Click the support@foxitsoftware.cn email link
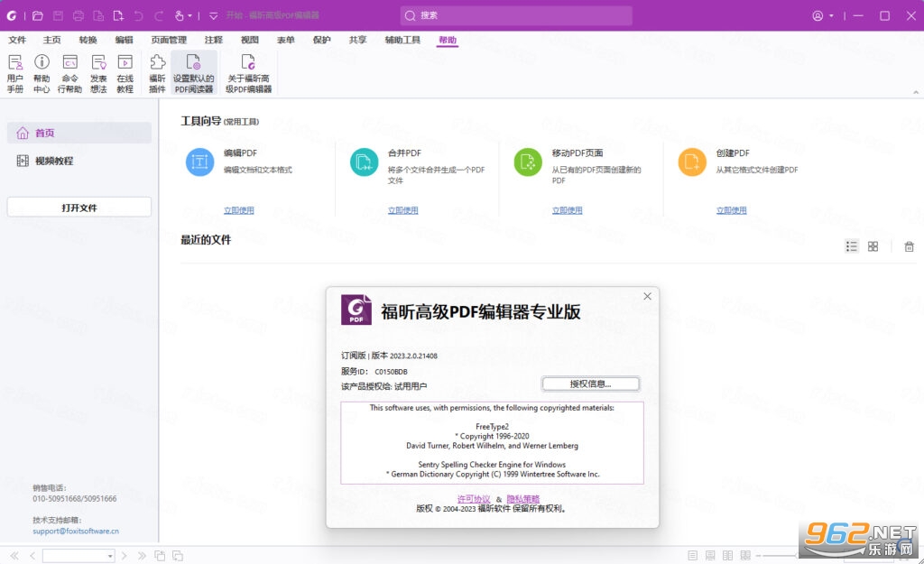This screenshot has width=924, height=564. (x=76, y=531)
